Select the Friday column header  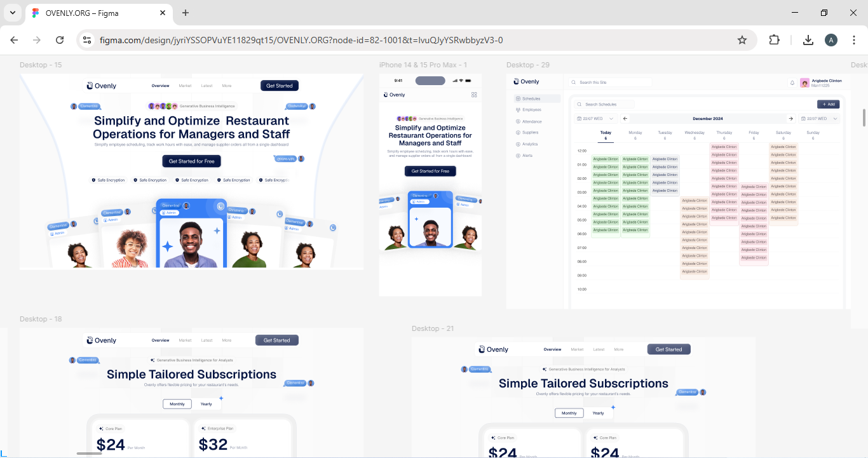point(754,135)
